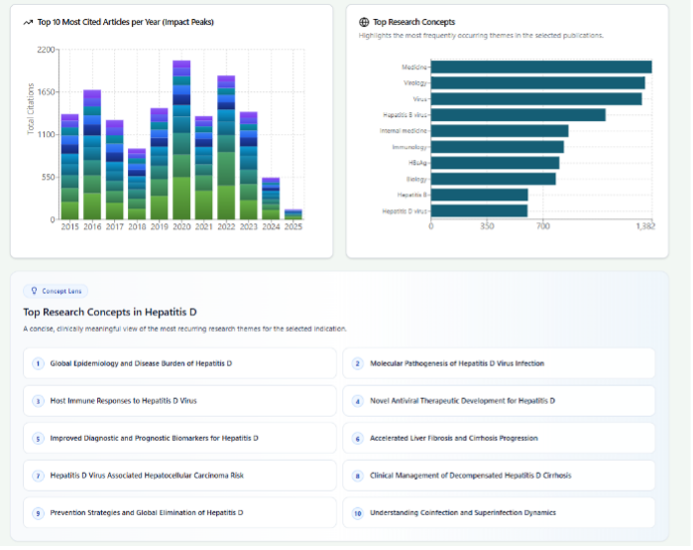Click the number 10 badge of Understanding Coinfection
This screenshot has width=693, height=550.
tap(358, 514)
